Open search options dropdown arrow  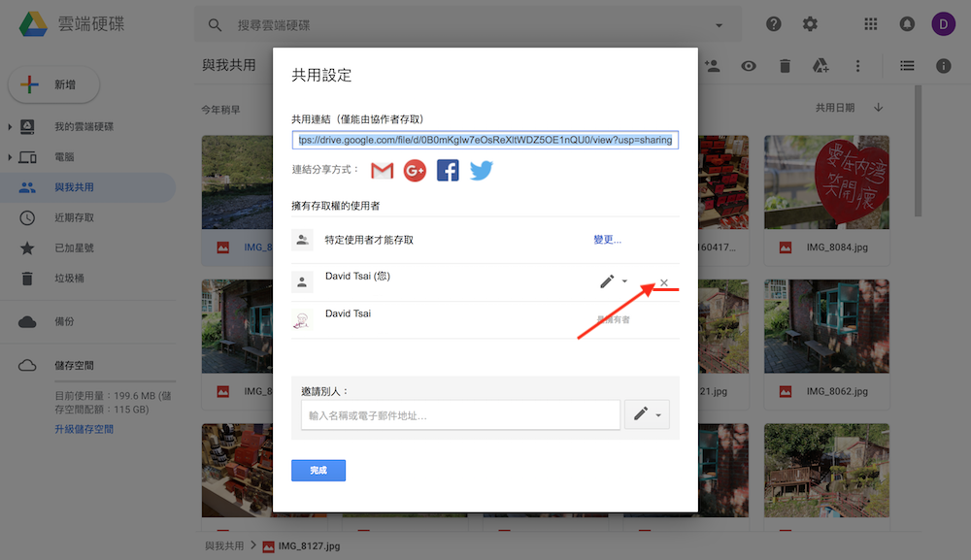719,25
